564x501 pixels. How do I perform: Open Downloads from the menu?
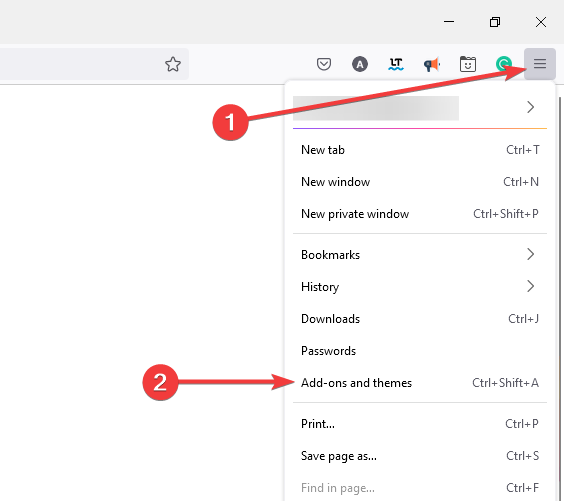(x=420, y=319)
